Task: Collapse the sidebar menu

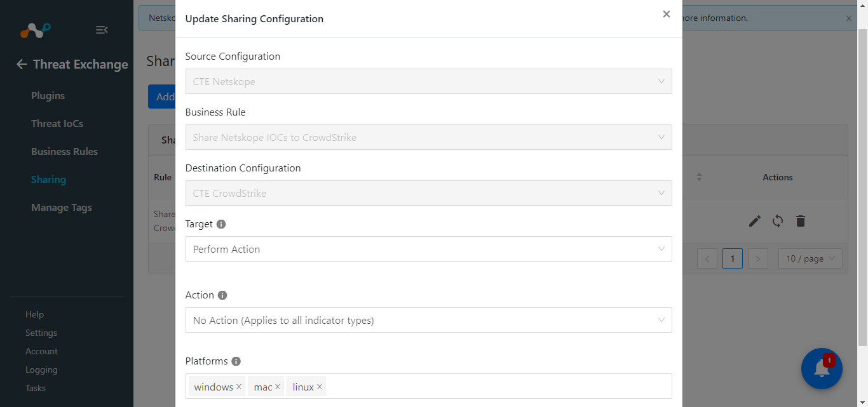Action: 102,30
